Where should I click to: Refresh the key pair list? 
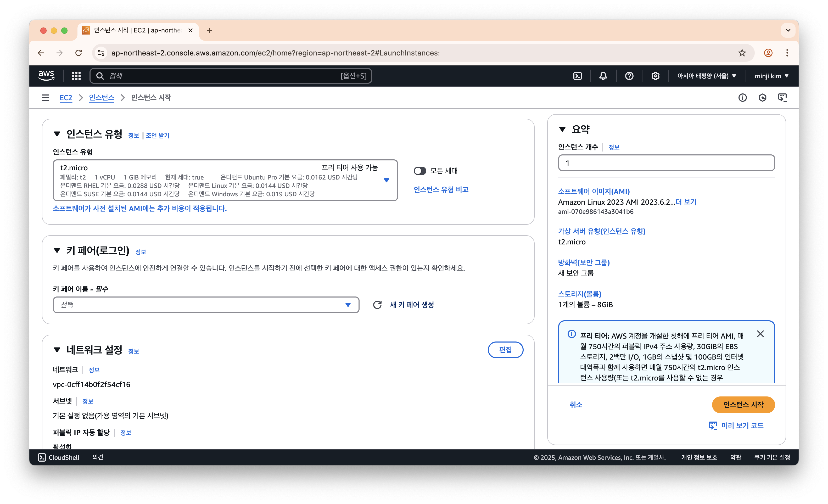click(x=377, y=305)
